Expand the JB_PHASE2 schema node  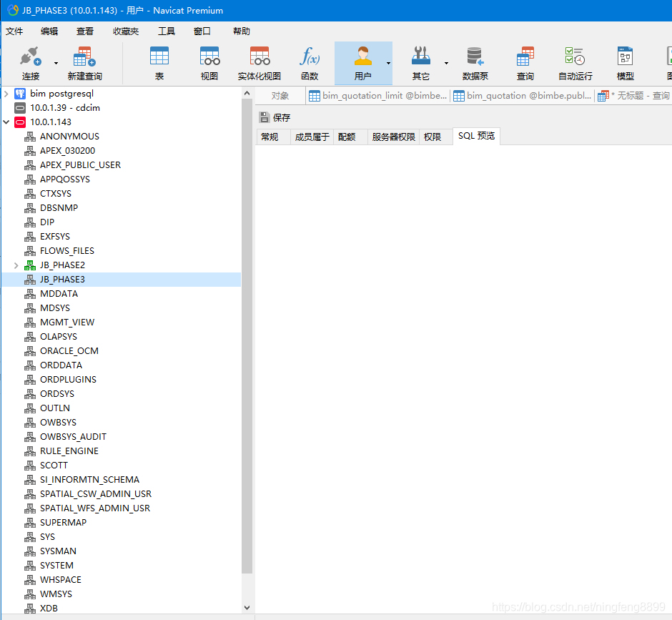pos(16,265)
